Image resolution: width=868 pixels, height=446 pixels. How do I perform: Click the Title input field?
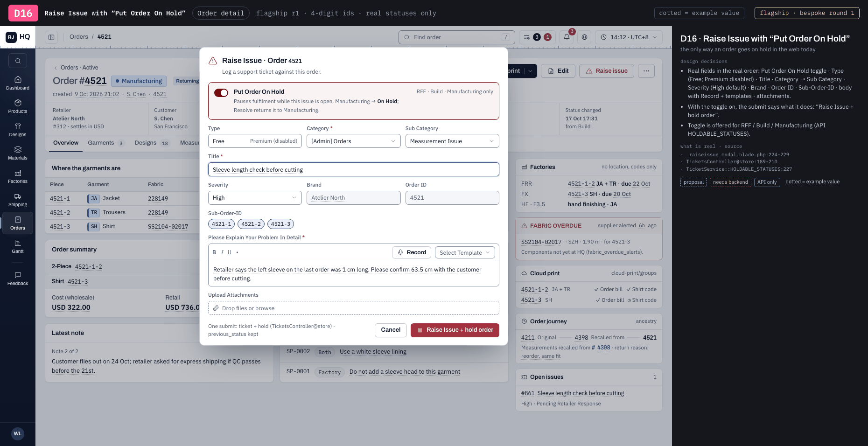pos(353,169)
